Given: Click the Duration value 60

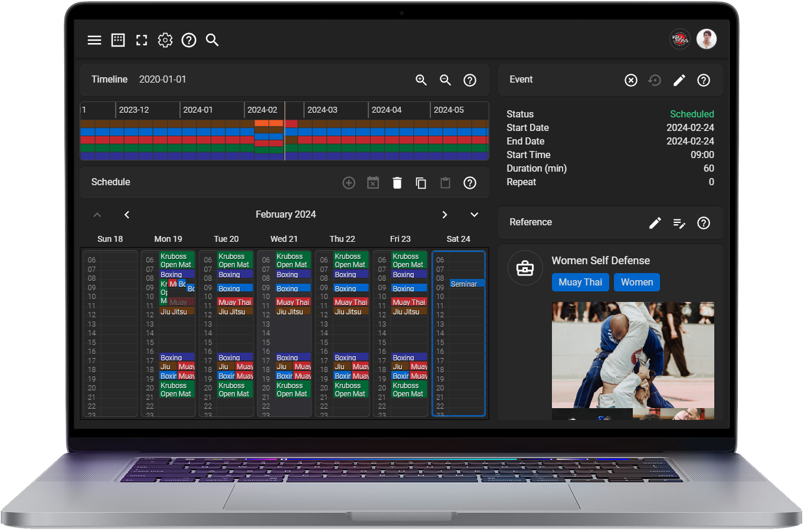Looking at the screenshot, I should (709, 168).
